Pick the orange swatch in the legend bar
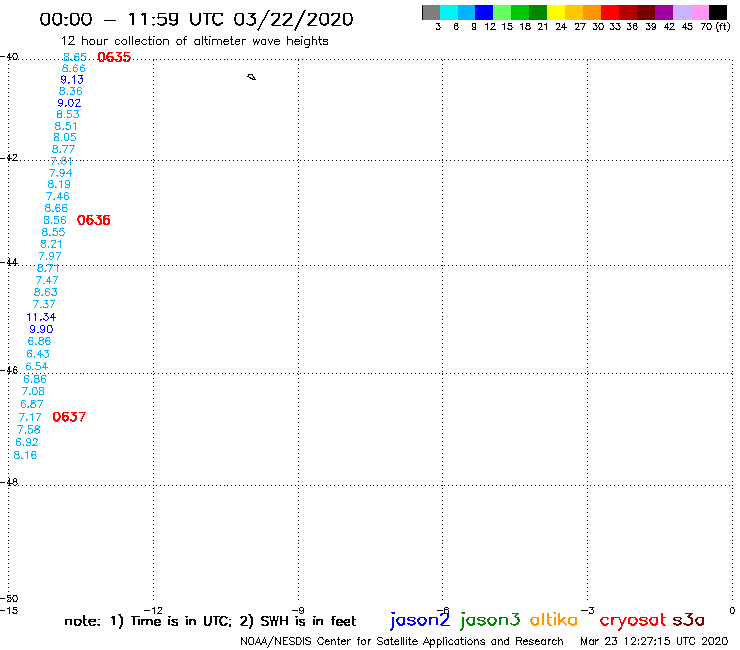The width and height of the screenshot is (740, 650). click(592, 12)
